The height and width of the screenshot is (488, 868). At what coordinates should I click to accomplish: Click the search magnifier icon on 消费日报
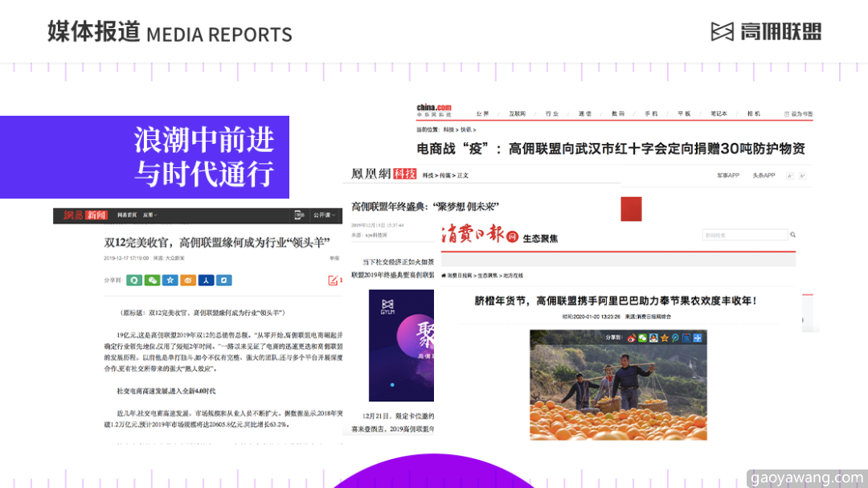(x=792, y=235)
